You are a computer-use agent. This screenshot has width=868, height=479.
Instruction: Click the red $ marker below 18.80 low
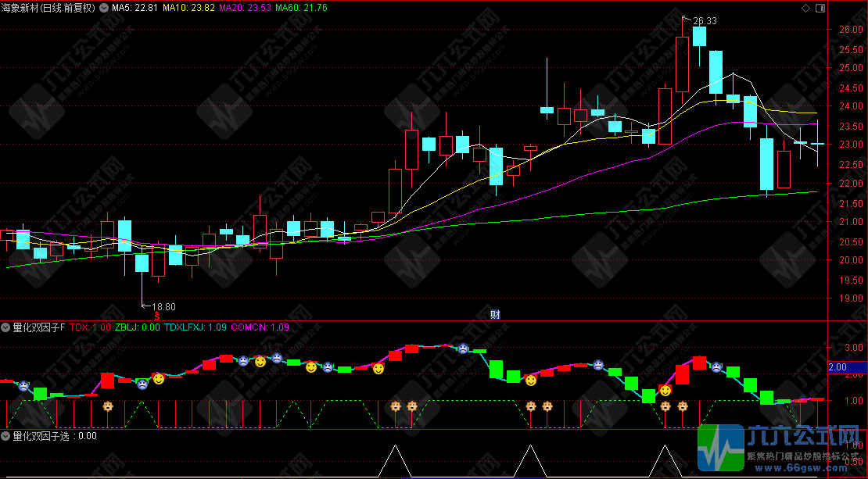157,316
